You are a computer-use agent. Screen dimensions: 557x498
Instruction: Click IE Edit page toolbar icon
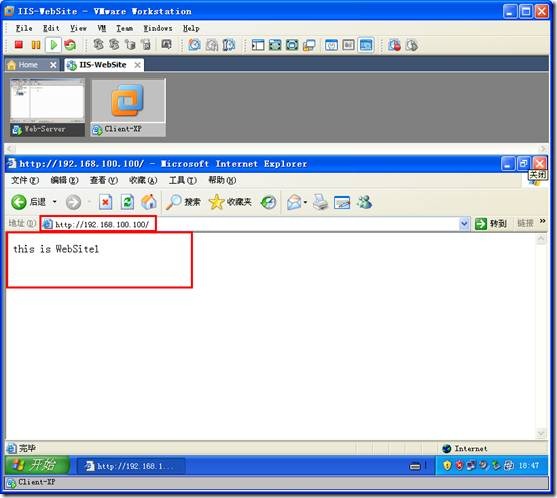tap(342, 202)
